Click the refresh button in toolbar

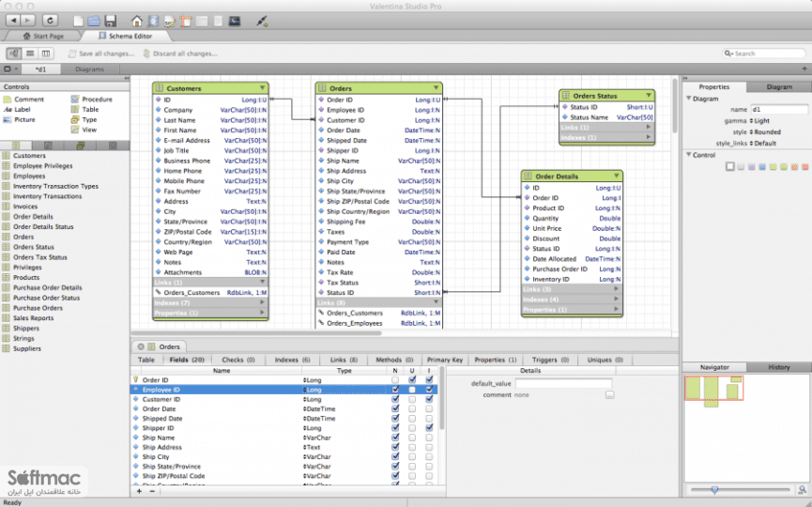coord(50,21)
